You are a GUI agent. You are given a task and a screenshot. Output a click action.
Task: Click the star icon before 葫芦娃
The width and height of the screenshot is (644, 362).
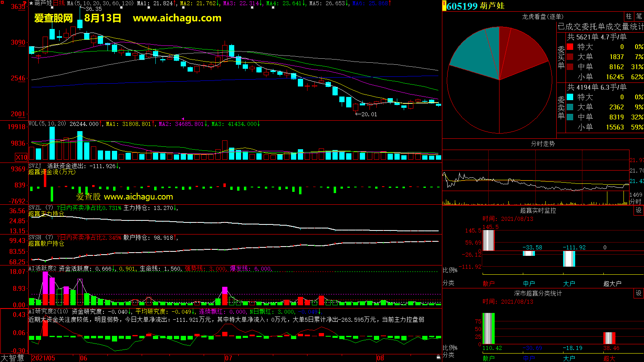[x=31, y=3]
